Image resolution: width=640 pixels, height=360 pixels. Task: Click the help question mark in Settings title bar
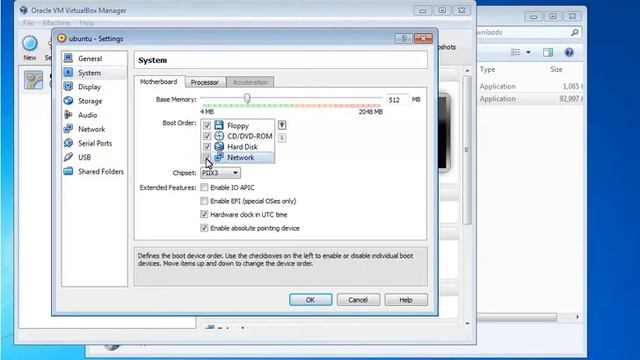click(x=403, y=38)
